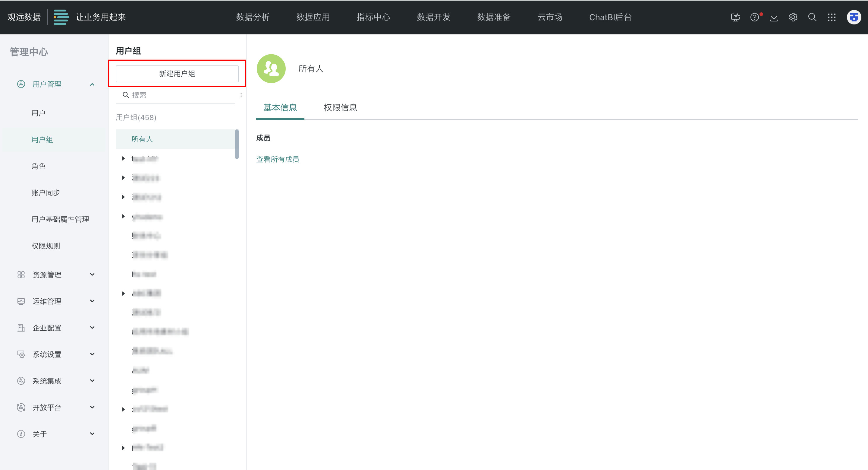Click the user avatar in top-right
The height and width of the screenshot is (470, 868).
click(854, 17)
